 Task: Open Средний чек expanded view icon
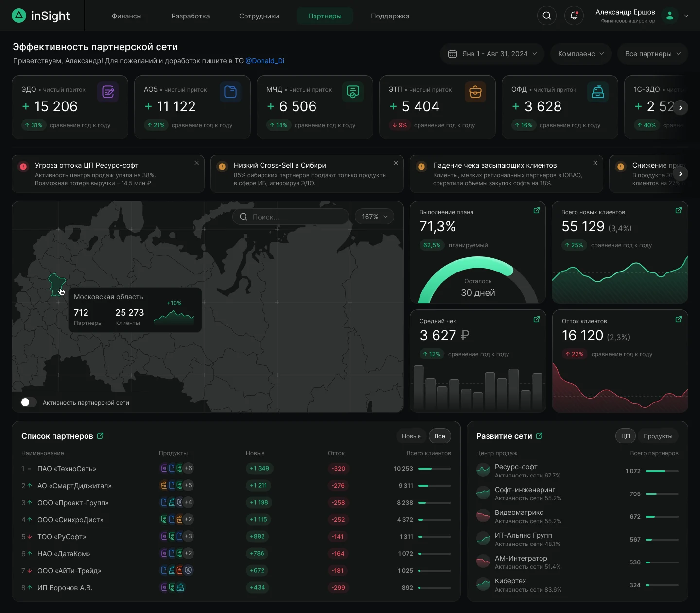(537, 319)
